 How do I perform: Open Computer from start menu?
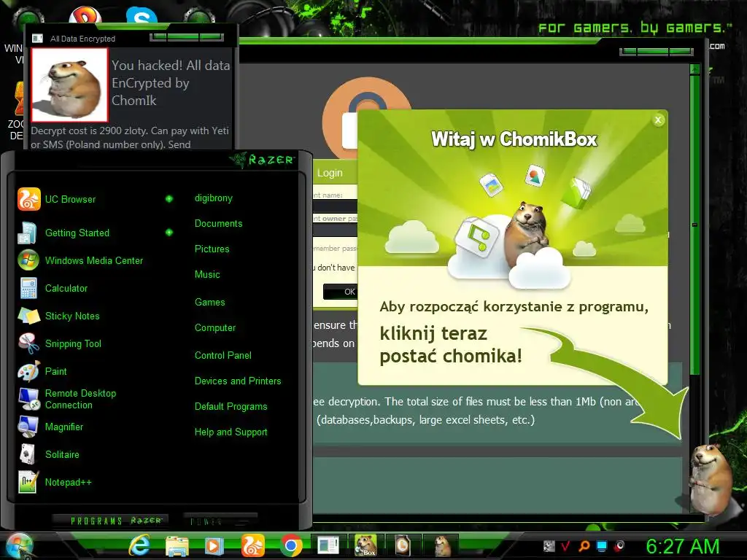click(215, 327)
